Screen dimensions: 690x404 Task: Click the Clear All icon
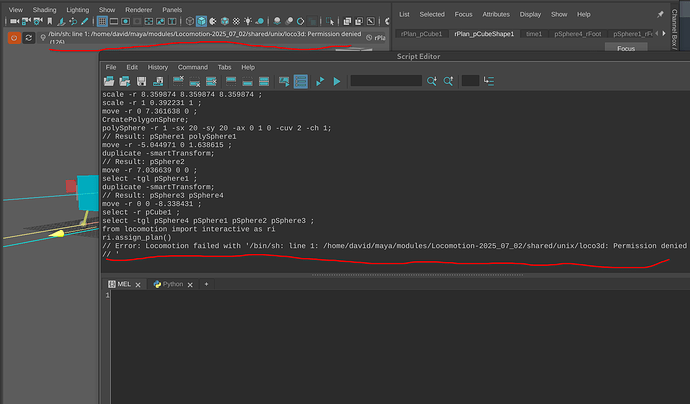pos(211,81)
